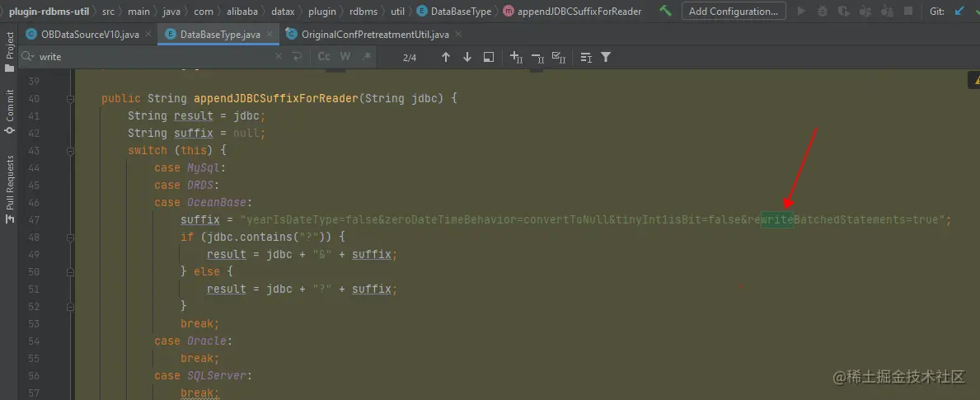Click 'datax' in the breadcrumb path
The width and height of the screenshot is (980, 400).
[x=283, y=12]
